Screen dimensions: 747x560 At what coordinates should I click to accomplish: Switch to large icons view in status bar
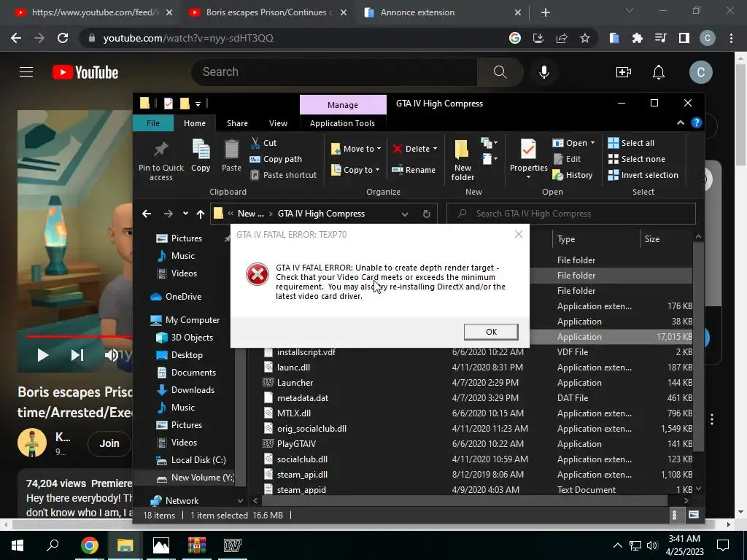(x=694, y=515)
